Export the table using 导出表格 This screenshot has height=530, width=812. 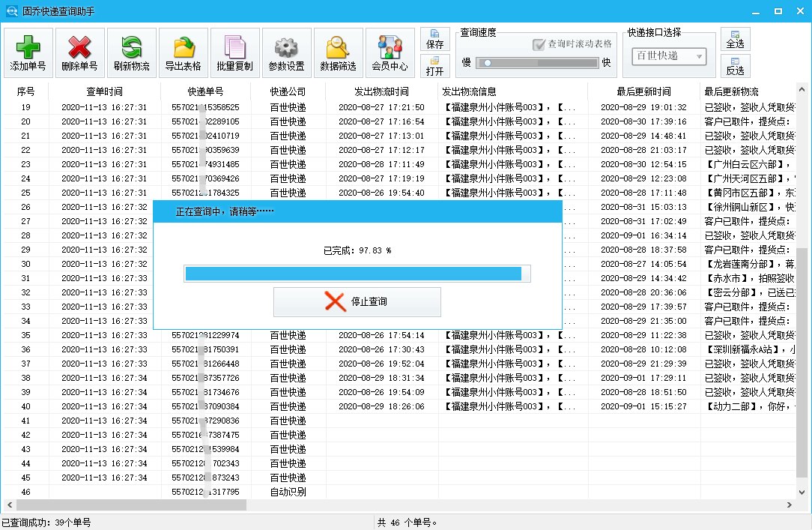point(184,52)
